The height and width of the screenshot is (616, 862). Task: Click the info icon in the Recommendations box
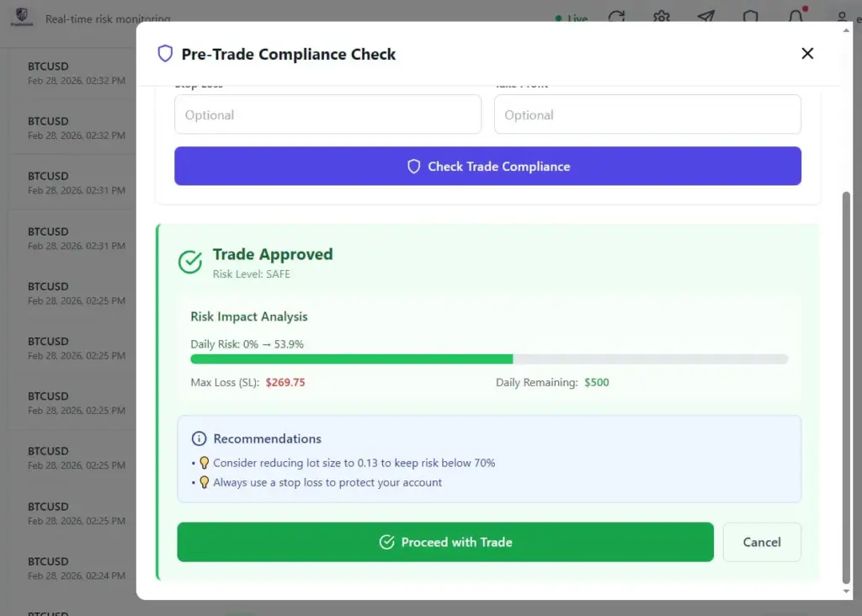pos(199,438)
